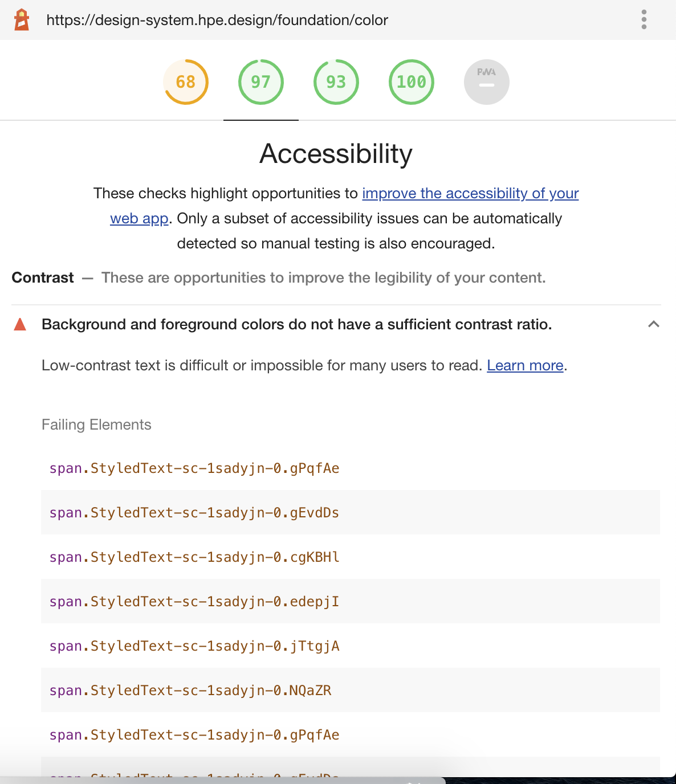Collapse the contrast audit using its chevron
This screenshot has width=676, height=784.
pyautogui.click(x=654, y=324)
